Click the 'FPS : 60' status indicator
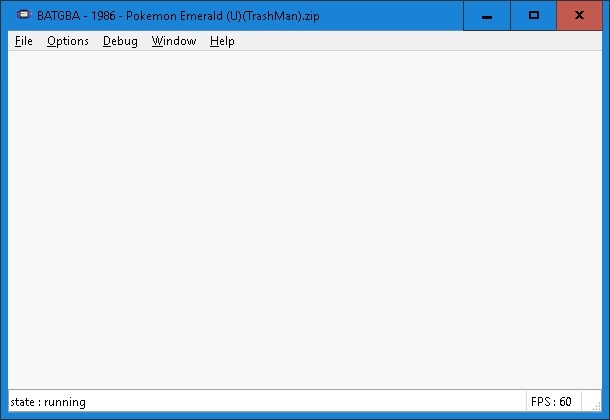Screen dimensions: 610x420 coord(551,401)
